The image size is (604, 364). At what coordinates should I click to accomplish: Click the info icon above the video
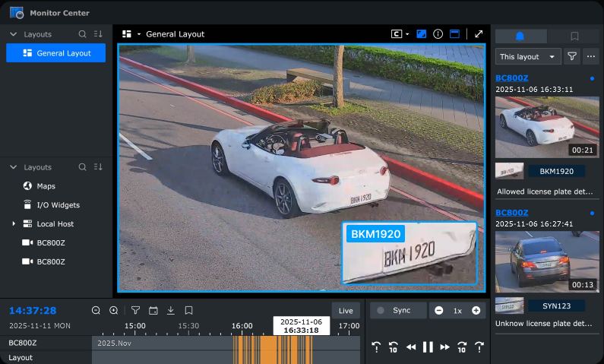(x=438, y=34)
